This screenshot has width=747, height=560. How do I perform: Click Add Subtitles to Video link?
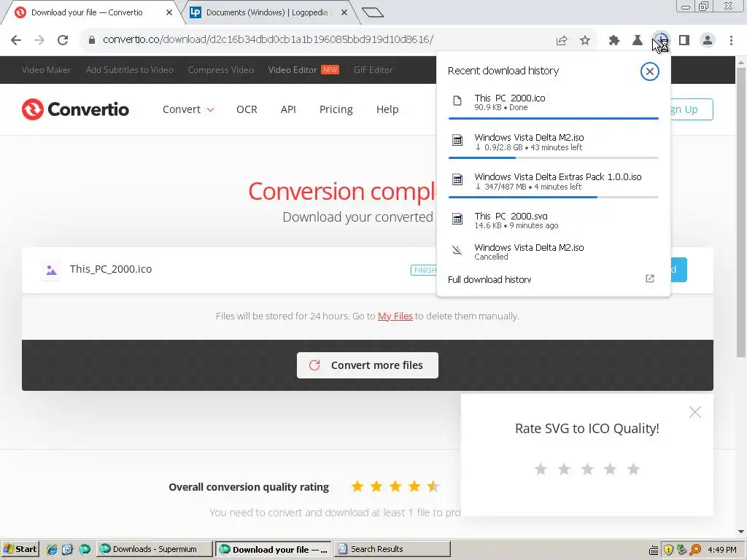click(130, 70)
